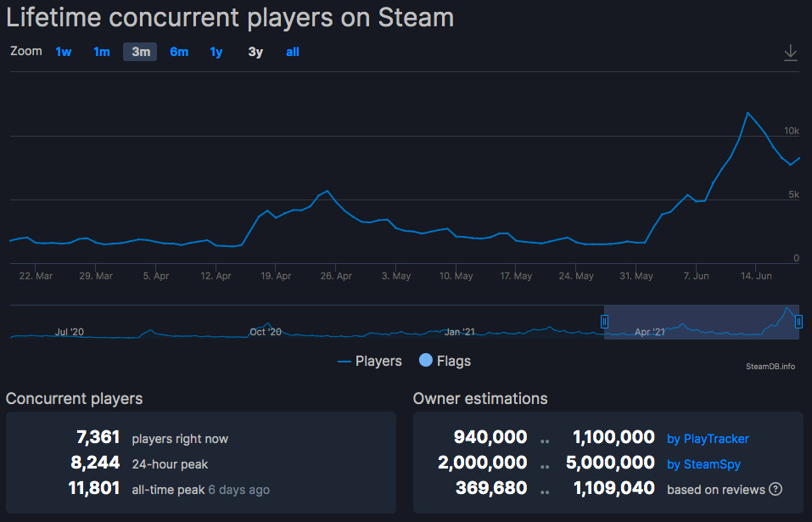The height and width of the screenshot is (522, 812).
Task: Click the right handle of the range selector
Action: (798, 322)
